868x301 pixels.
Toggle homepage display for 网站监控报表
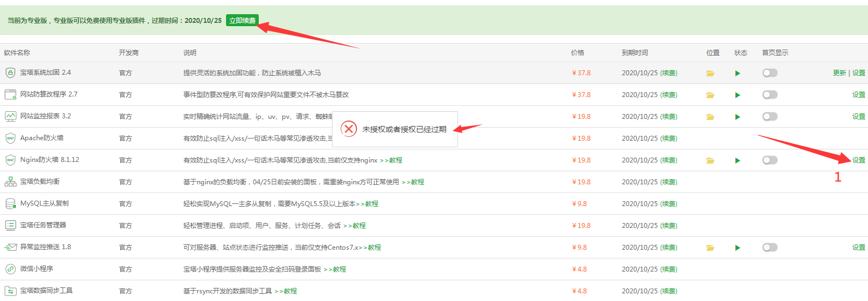pyautogui.click(x=770, y=117)
